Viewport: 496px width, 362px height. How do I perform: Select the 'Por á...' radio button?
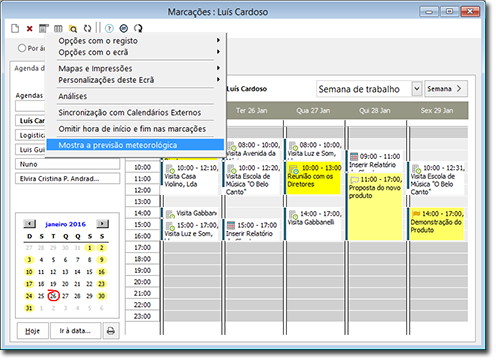click(x=22, y=48)
